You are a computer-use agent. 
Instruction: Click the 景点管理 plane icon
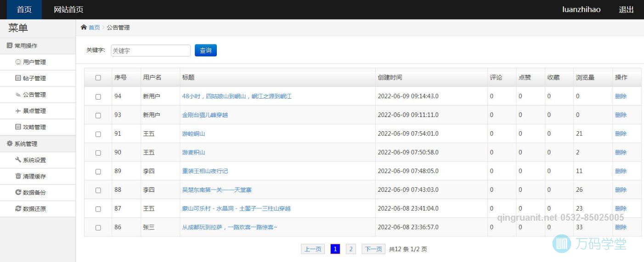(18, 111)
